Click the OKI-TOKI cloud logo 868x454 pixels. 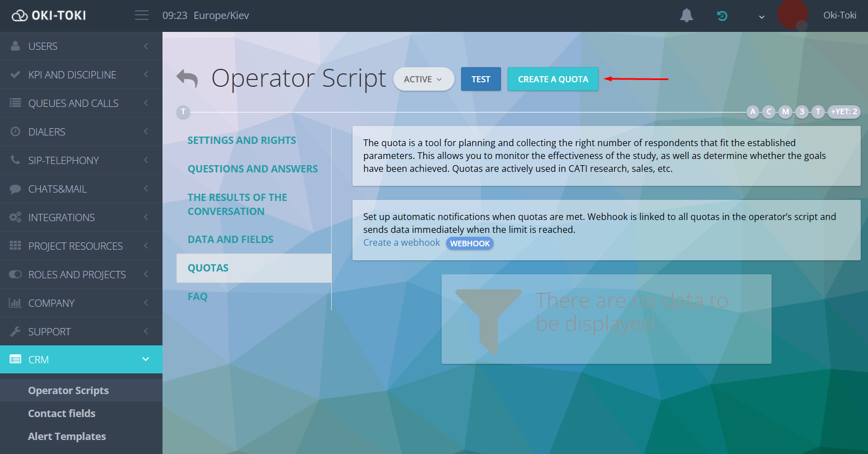[x=49, y=15]
